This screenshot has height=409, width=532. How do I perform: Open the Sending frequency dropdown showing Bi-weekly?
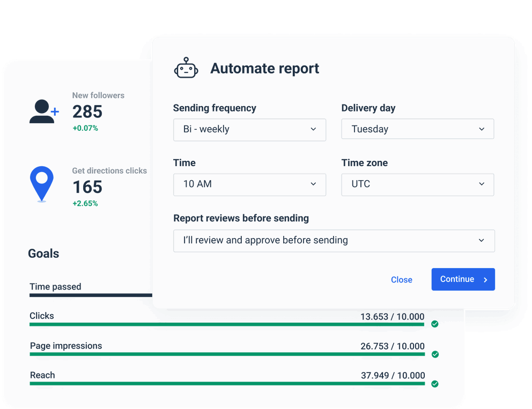click(249, 130)
